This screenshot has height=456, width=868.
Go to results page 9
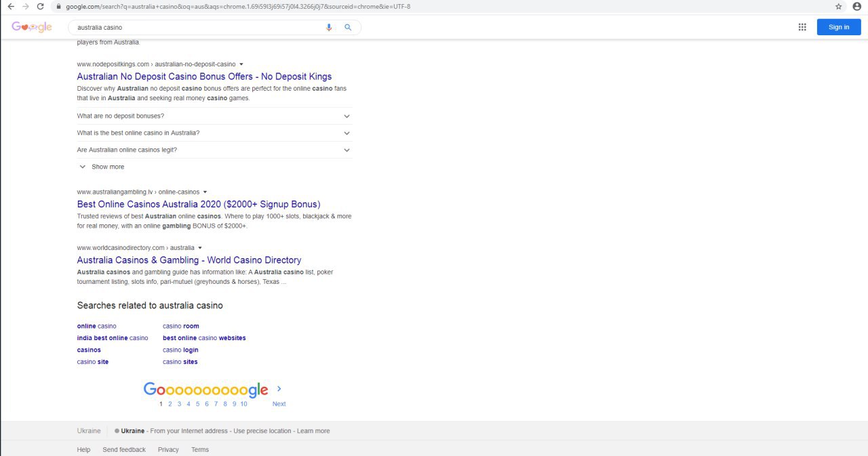pyautogui.click(x=234, y=404)
